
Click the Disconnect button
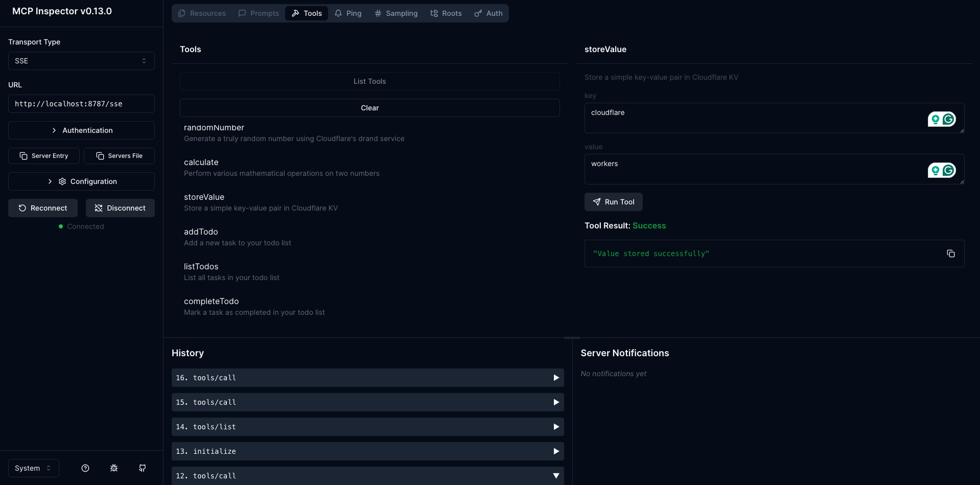point(120,208)
